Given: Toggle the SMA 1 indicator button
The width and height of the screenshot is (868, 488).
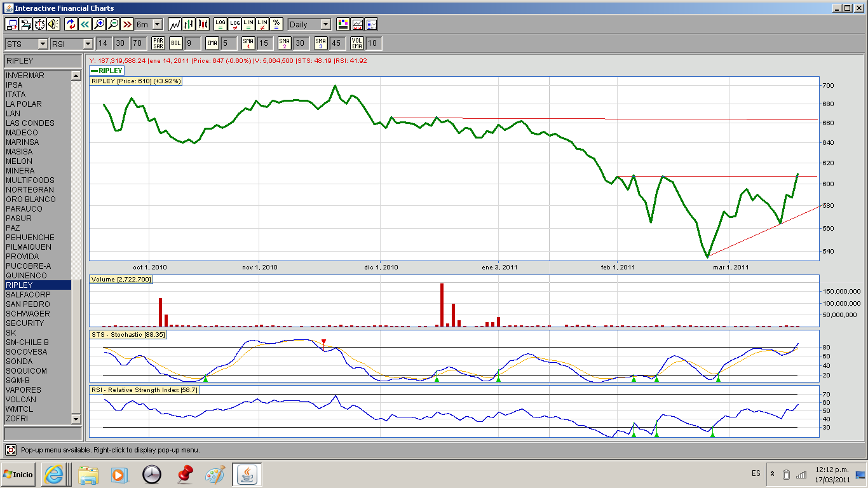Looking at the screenshot, I should pos(248,43).
